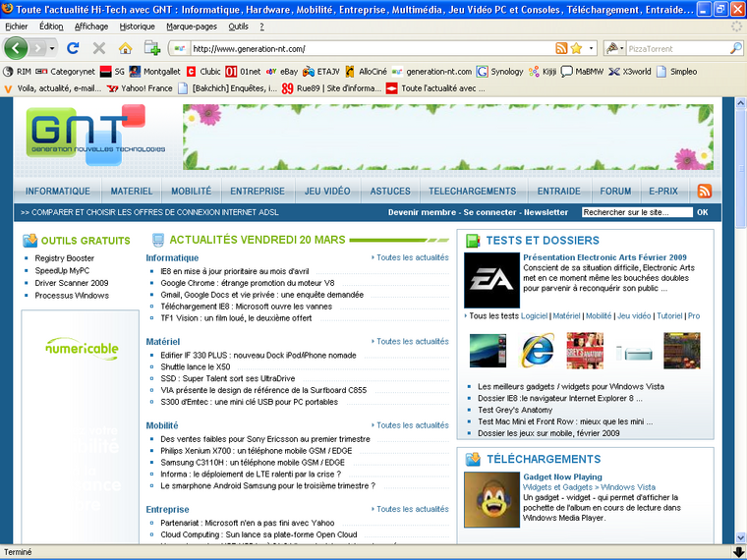The width and height of the screenshot is (747, 560).
Task: Open the AlloCiné bookmark
Action: click(x=366, y=72)
